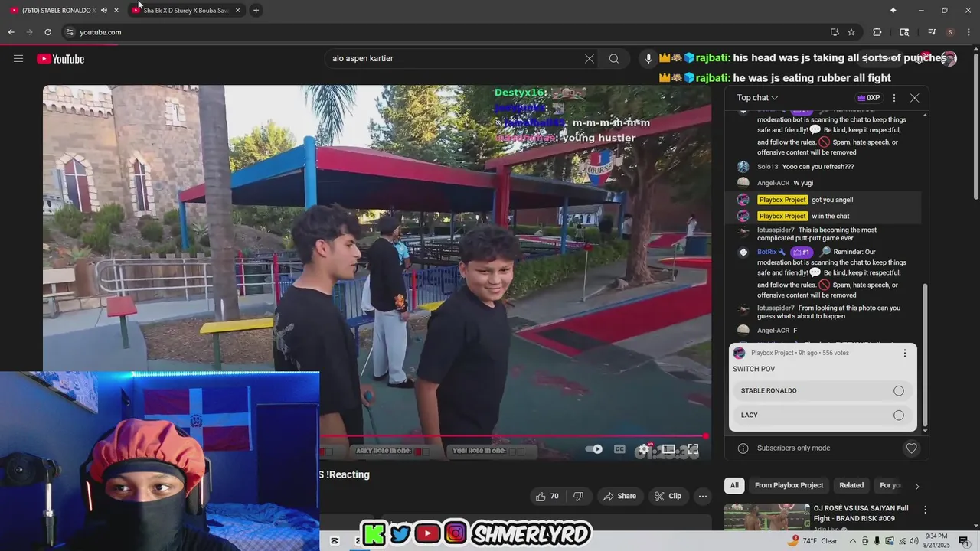Viewport: 980px width, 551px height.
Task: Open Chrome extensions puzzle icon
Action: [x=877, y=32]
